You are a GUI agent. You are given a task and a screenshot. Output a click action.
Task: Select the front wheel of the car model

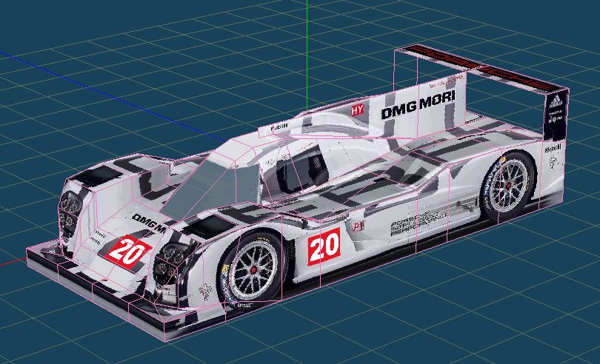(x=253, y=269)
